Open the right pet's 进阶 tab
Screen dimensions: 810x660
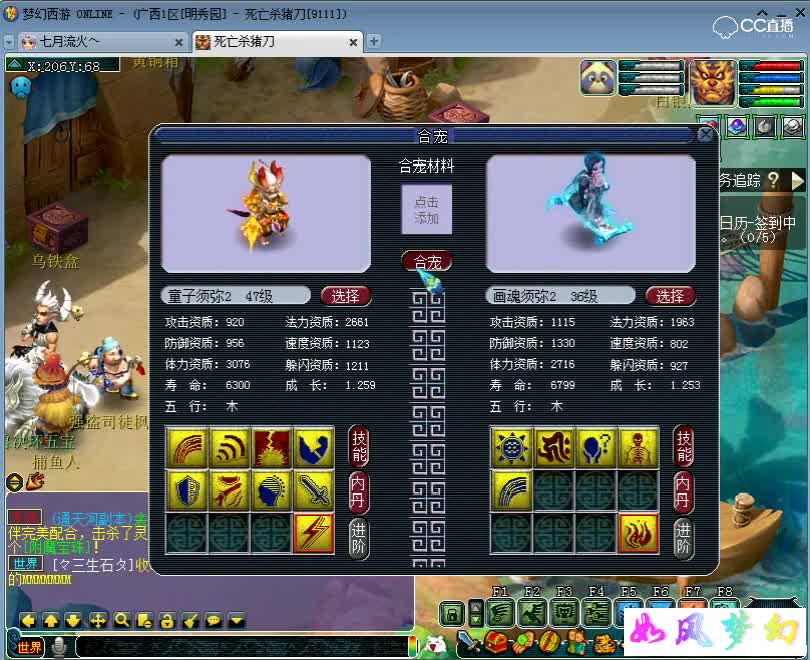[x=683, y=538]
